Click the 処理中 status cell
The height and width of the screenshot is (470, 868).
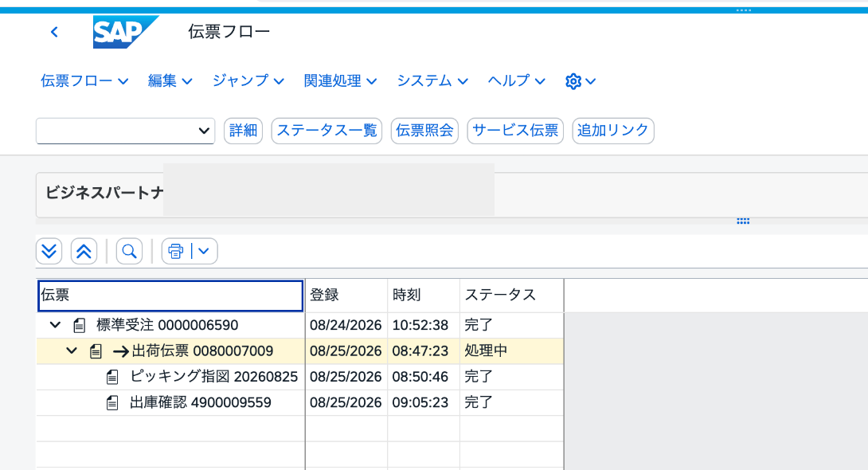[511, 351]
